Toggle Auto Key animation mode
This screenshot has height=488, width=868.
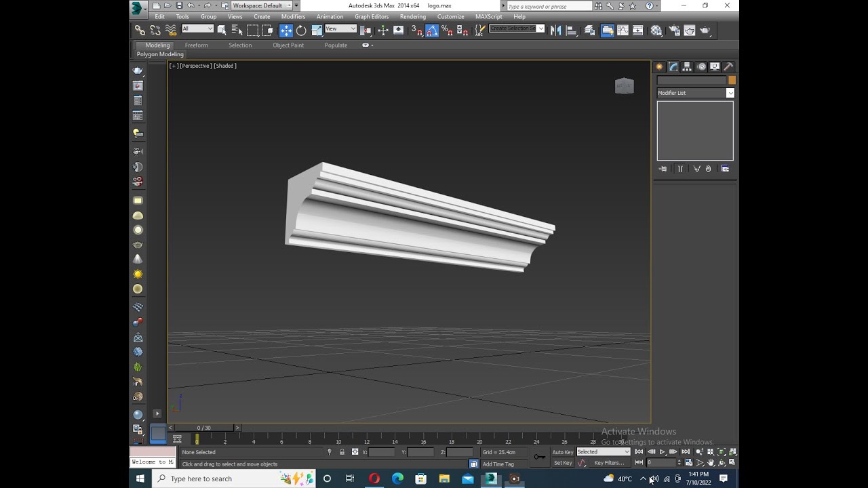(563, 452)
